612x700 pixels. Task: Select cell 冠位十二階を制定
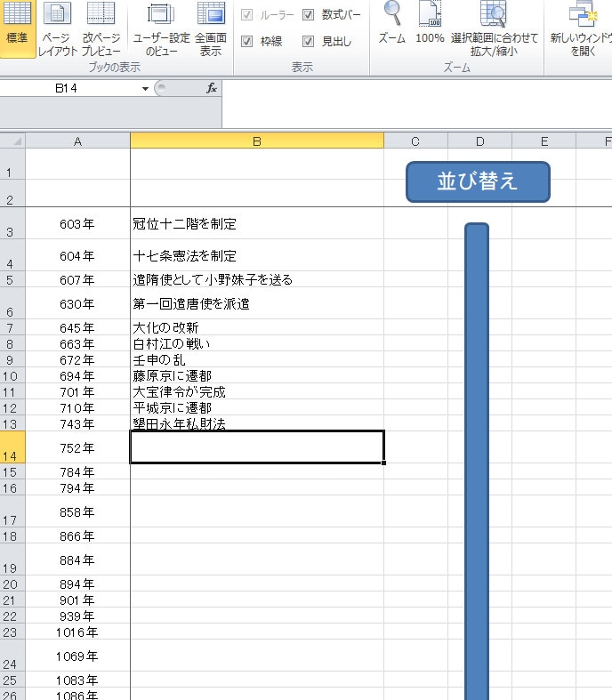pos(257,223)
